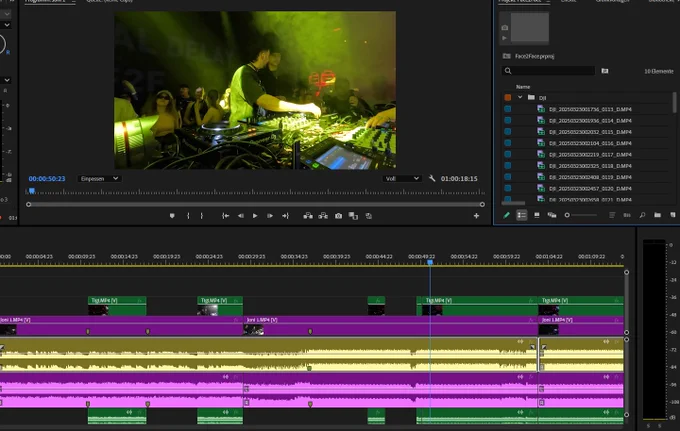
Task: Open the Einpassen zoom level dropdown
Action: [99, 179]
